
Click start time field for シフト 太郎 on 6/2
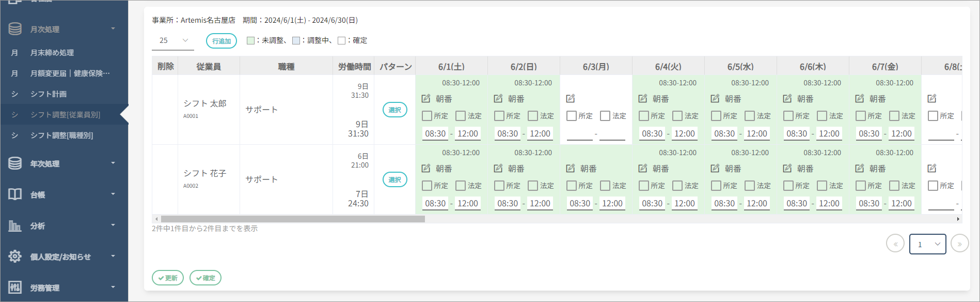[508, 133]
